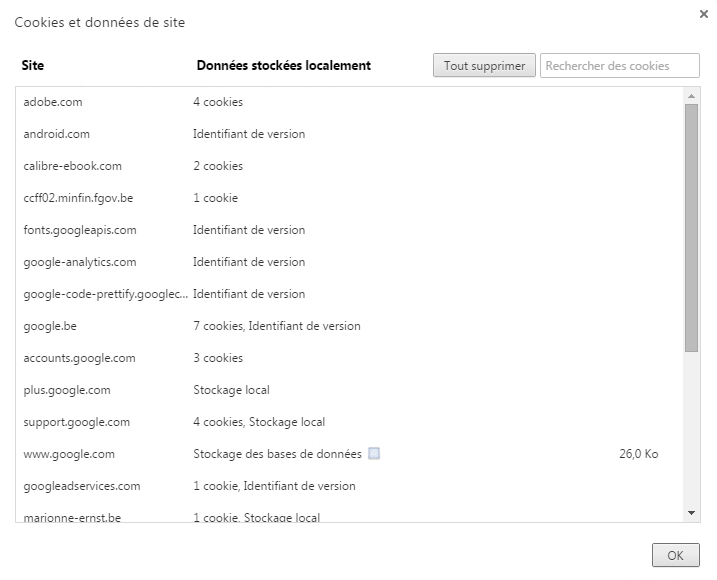Click '1 cookie, Identifiant de version' text
717x580 pixels.
pyautogui.click(x=274, y=486)
